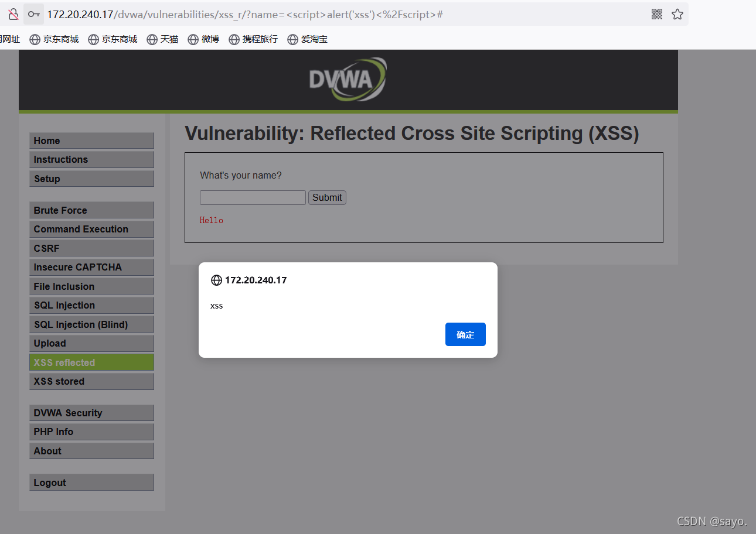Click Logout in sidebar
The image size is (756, 534).
click(x=91, y=482)
